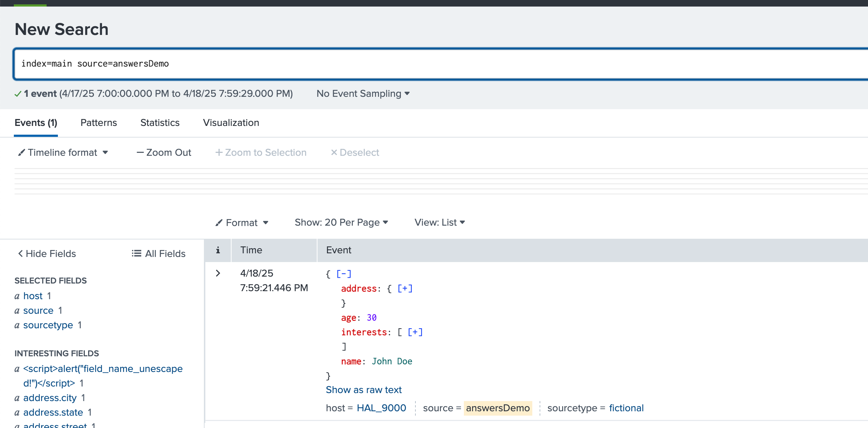Collapse the JSON event using the minus control
868x428 pixels.
343,273
